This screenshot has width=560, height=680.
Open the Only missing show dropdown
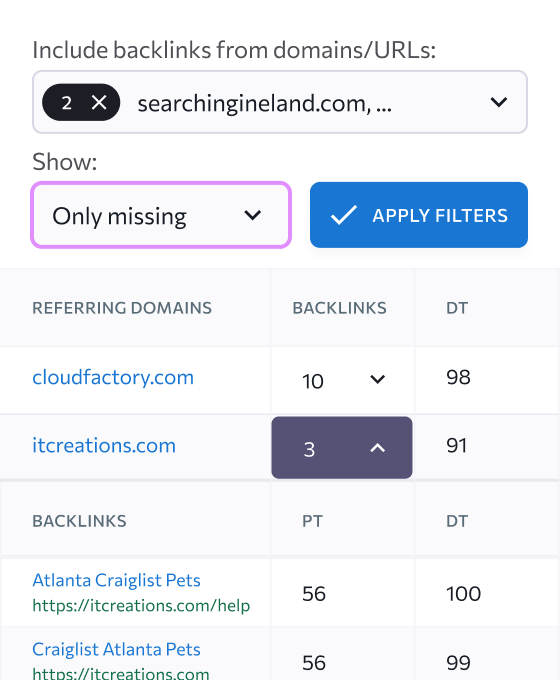[161, 215]
